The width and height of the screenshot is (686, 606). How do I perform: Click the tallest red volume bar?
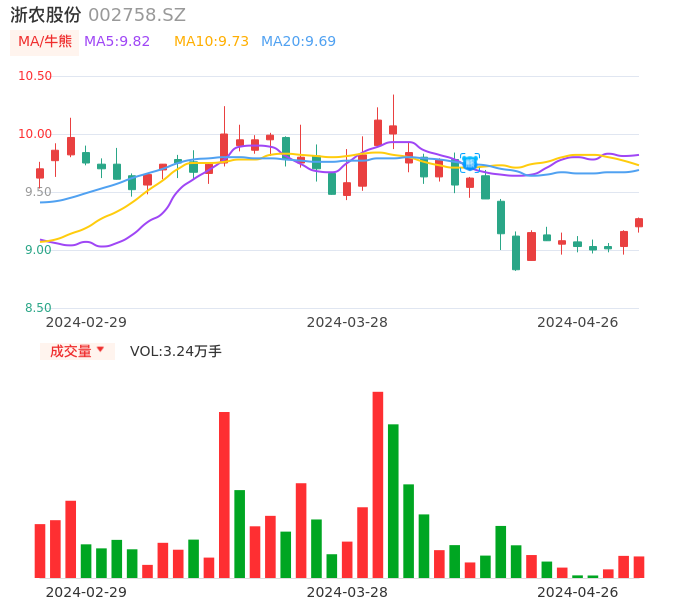[x=378, y=484]
